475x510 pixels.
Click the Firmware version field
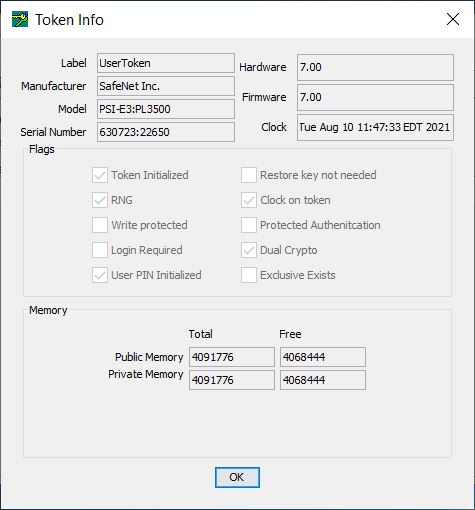(x=375, y=97)
